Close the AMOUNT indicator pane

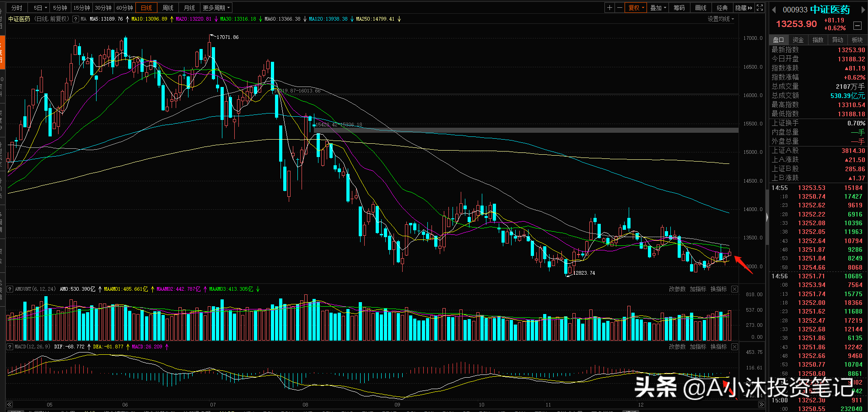734,289
